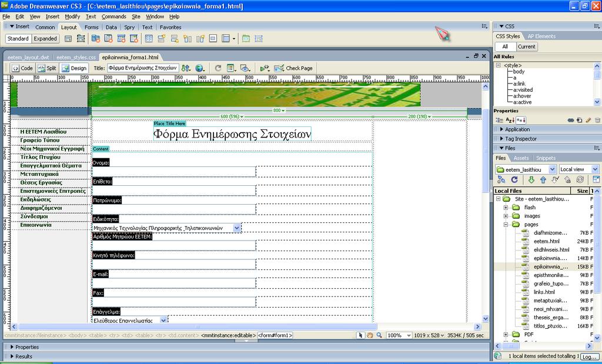Image resolution: width=602 pixels, height=364 pixels.
Task: Insert a row below the current row
Action: coord(175,38)
